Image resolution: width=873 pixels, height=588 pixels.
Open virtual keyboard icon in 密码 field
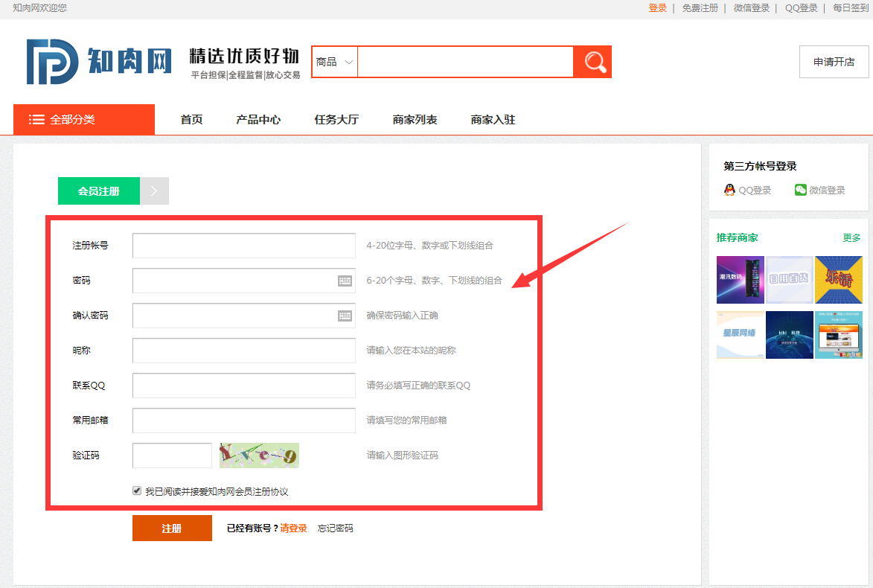coord(345,281)
